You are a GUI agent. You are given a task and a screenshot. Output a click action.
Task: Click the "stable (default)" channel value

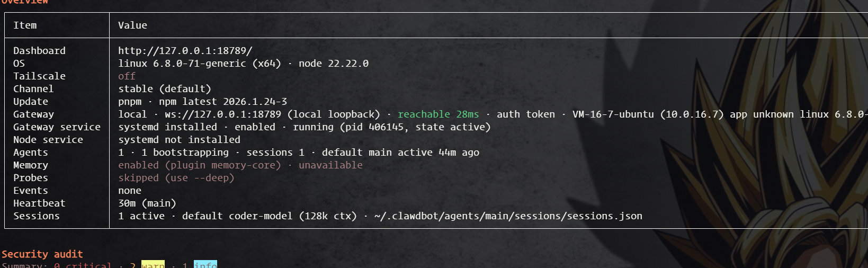coord(164,89)
